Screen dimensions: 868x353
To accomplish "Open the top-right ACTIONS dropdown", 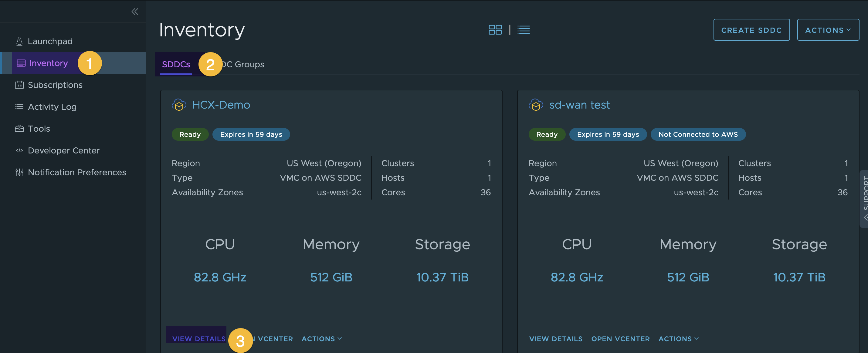I will [828, 30].
